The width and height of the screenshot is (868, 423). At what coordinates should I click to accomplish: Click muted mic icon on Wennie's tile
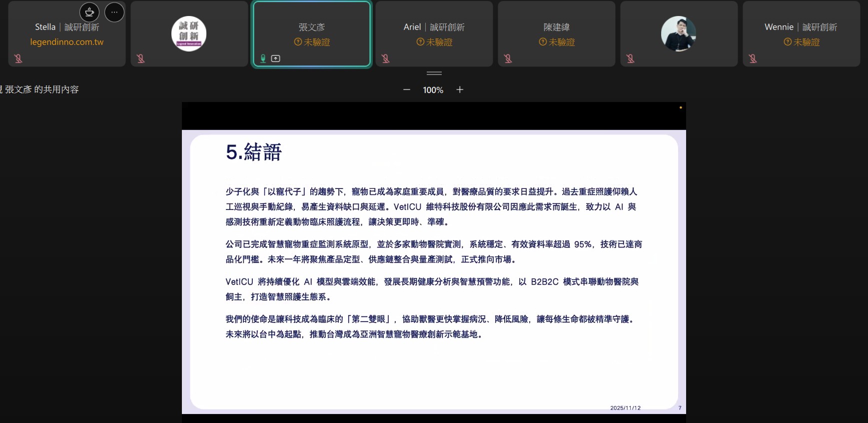point(753,58)
